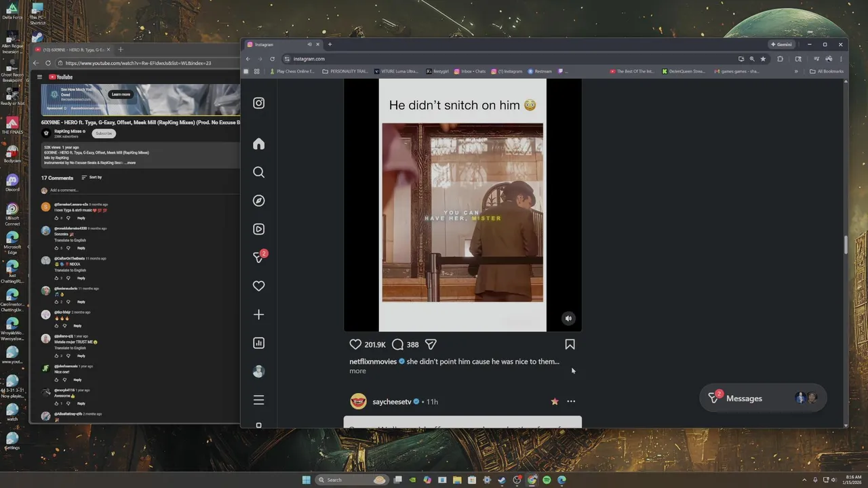The image size is (868, 488).
Task: Open Spotify from the taskbar
Action: coord(547,480)
